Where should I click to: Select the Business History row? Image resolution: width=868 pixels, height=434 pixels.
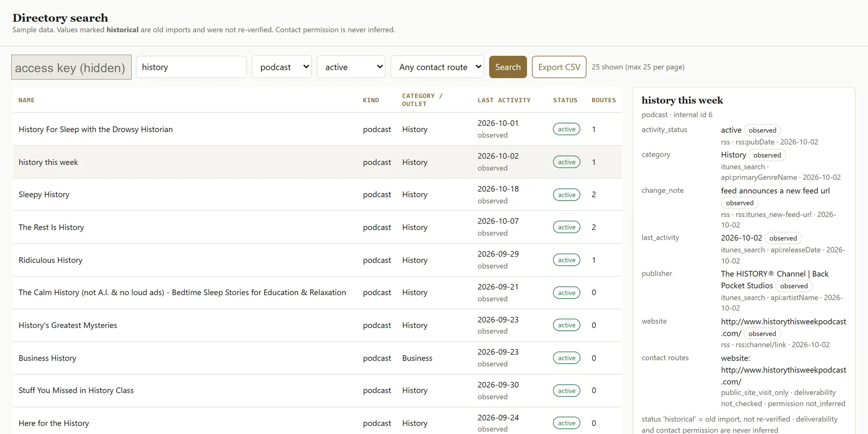tap(317, 358)
